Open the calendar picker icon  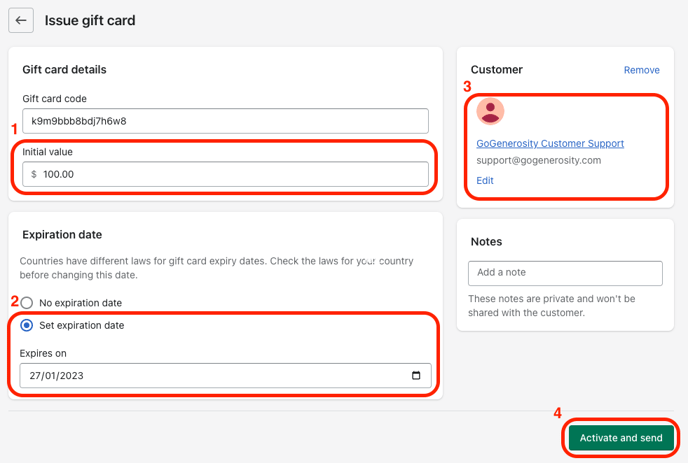[x=416, y=375]
